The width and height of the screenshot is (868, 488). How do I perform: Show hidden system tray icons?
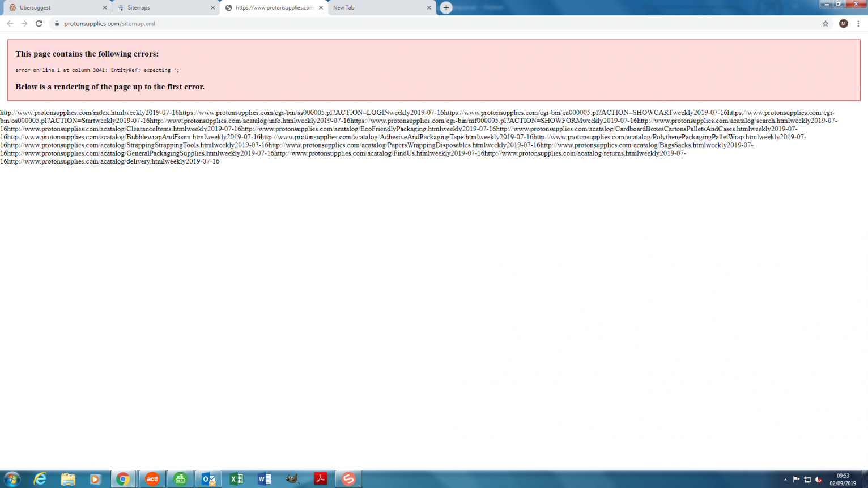tap(785, 480)
